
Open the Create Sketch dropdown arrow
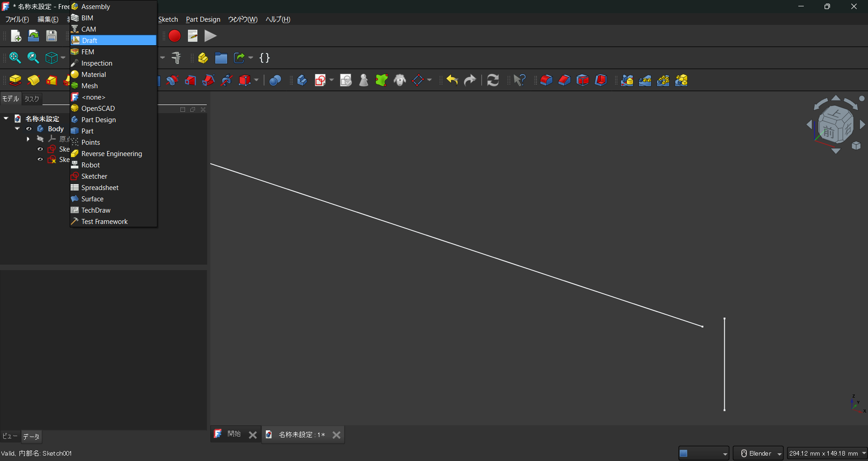(332, 81)
